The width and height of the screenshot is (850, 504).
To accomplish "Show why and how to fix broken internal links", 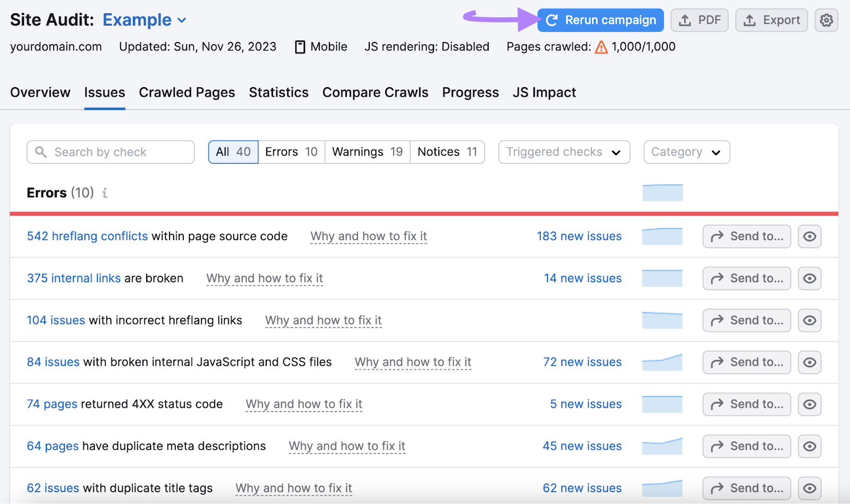I will coord(265,278).
